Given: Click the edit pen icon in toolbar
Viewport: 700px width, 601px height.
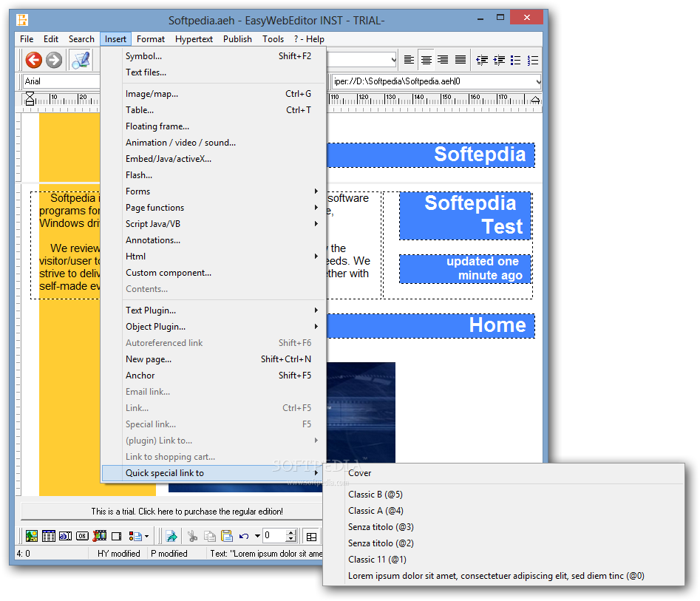Looking at the screenshot, I should (81, 60).
